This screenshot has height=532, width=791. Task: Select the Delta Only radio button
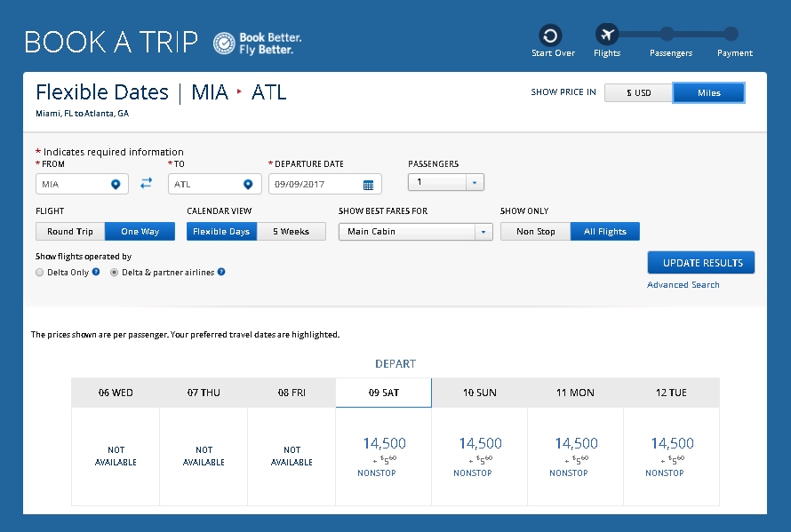coord(39,273)
